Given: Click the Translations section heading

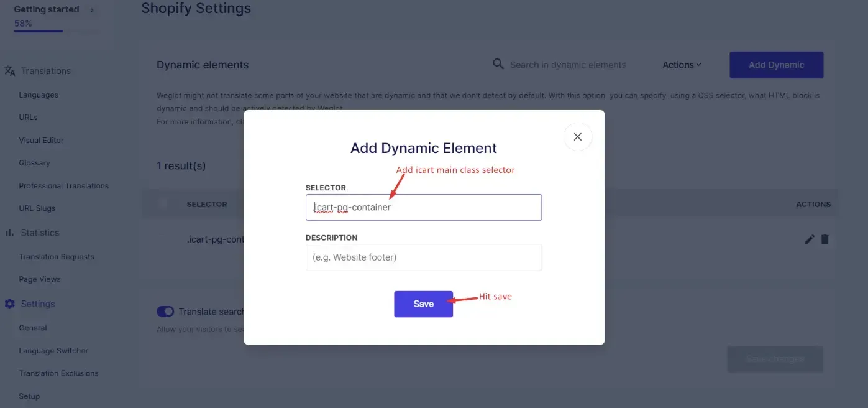Looking at the screenshot, I should pos(46,71).
